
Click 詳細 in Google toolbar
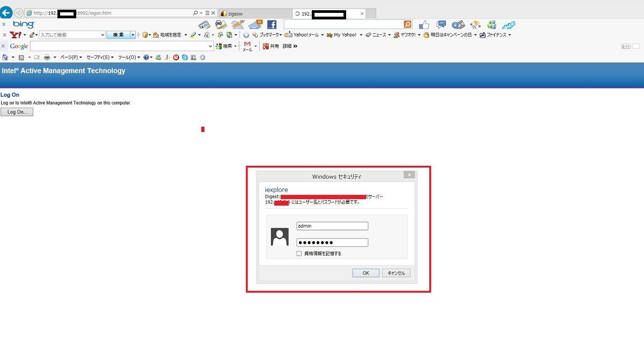(287, 46)
